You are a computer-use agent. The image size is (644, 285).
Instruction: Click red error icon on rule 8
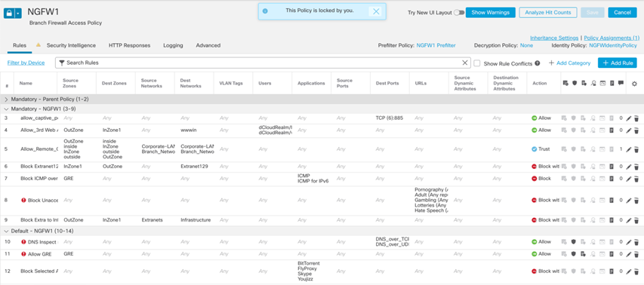[x=24, y=200]
